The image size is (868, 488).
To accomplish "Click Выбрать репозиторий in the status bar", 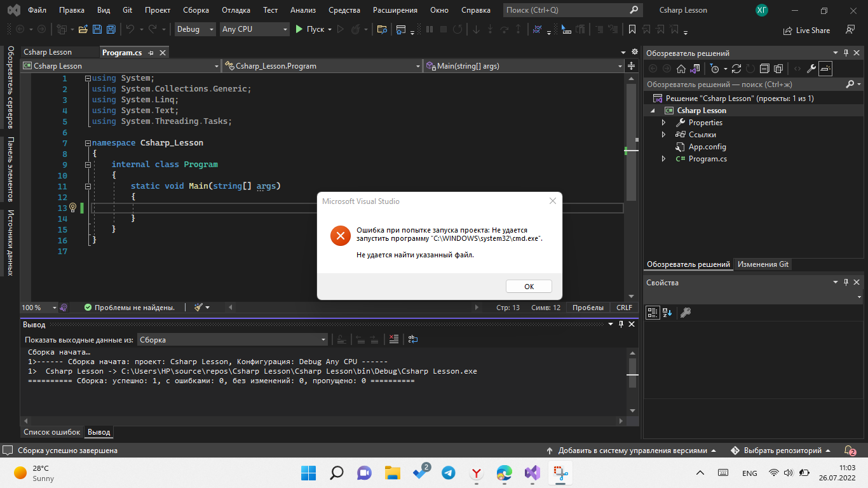I will pyautogui.click(x=782, y=451).
